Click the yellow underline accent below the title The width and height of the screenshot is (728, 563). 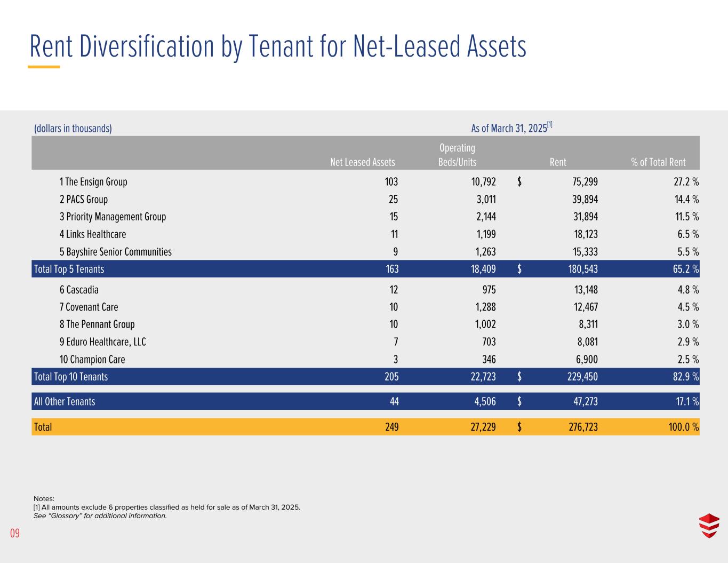[x=44, y=67]
